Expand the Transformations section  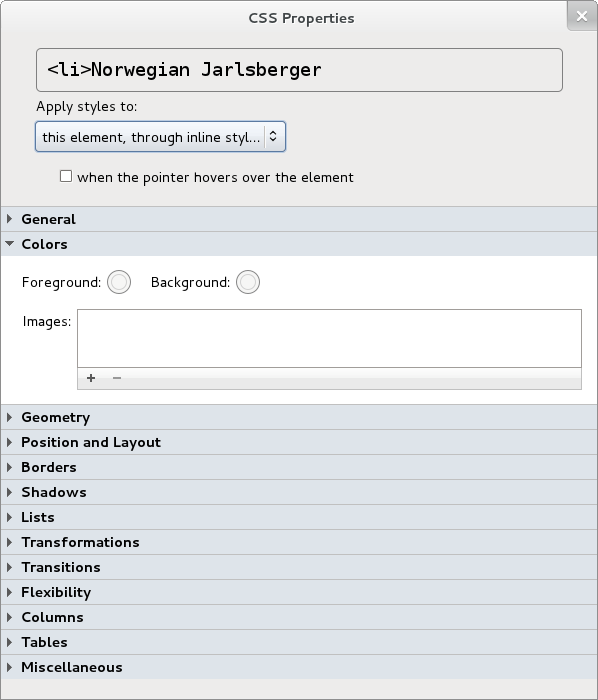(299, 542)
